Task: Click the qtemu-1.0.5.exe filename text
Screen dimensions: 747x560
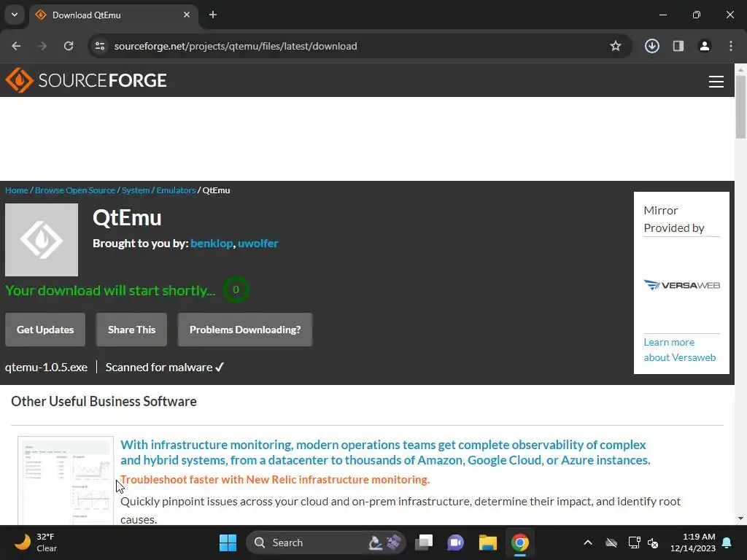Action: (46, 367)
